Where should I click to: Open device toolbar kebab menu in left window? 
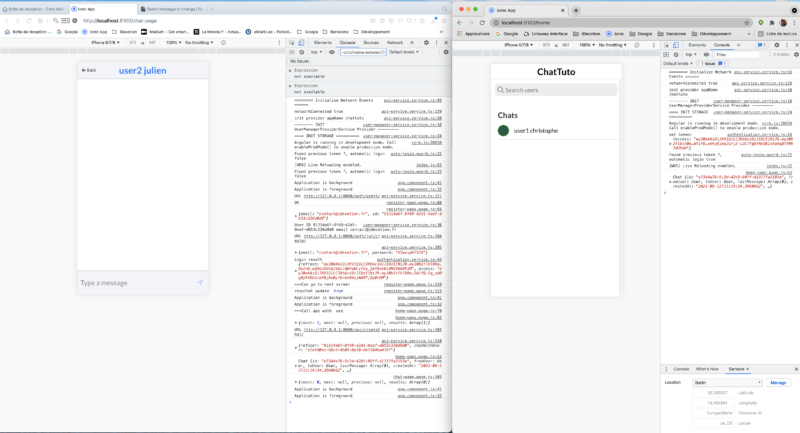(x=279, y=43)
